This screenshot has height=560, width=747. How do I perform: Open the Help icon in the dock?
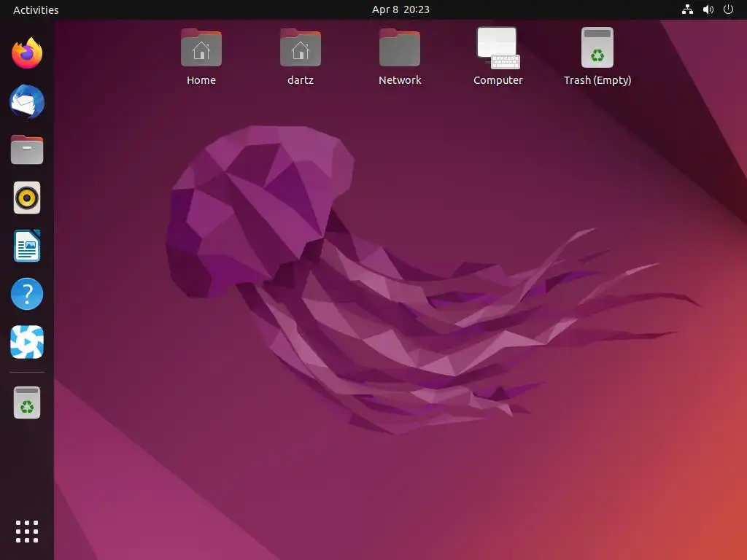pyautogui.click(x=27, y=294)
